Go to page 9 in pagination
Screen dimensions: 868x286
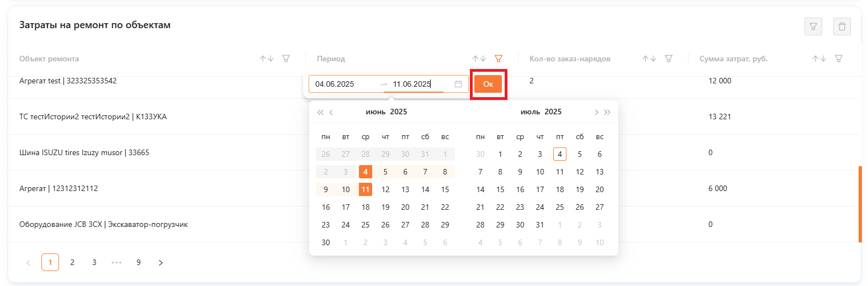click(139, 262)
